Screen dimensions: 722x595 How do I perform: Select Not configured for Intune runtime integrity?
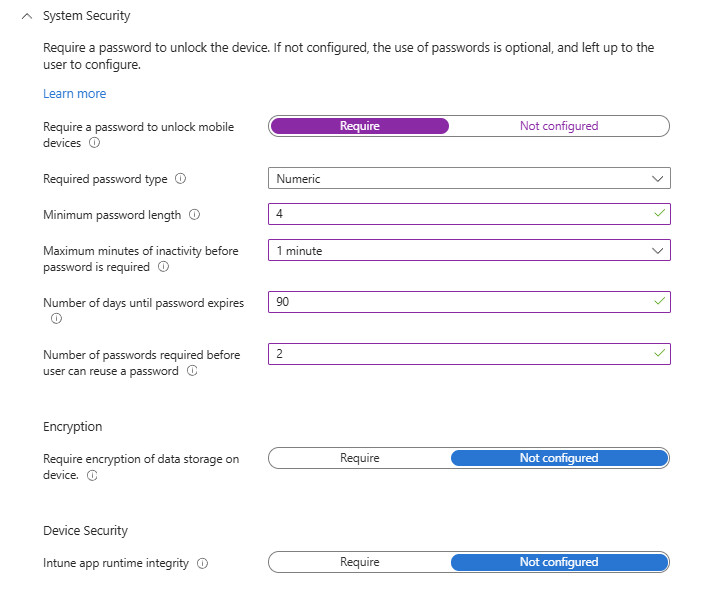558,562
